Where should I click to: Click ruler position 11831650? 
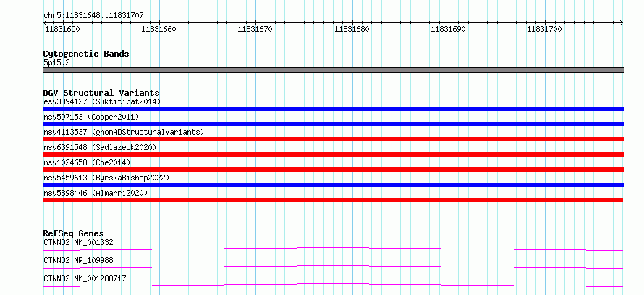[62, 30]
